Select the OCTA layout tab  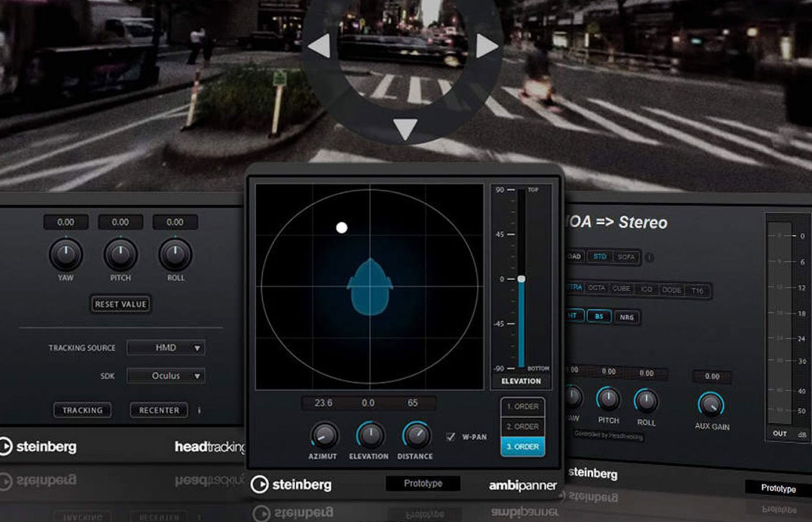point(596,288)
